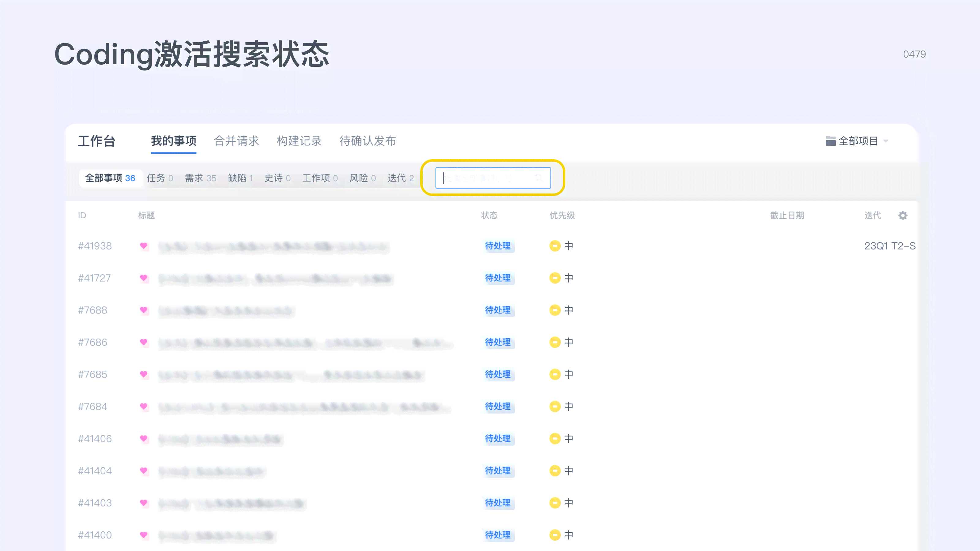Open issue #41406 by its ID
The image size is (980, 551).
[95, 439]
